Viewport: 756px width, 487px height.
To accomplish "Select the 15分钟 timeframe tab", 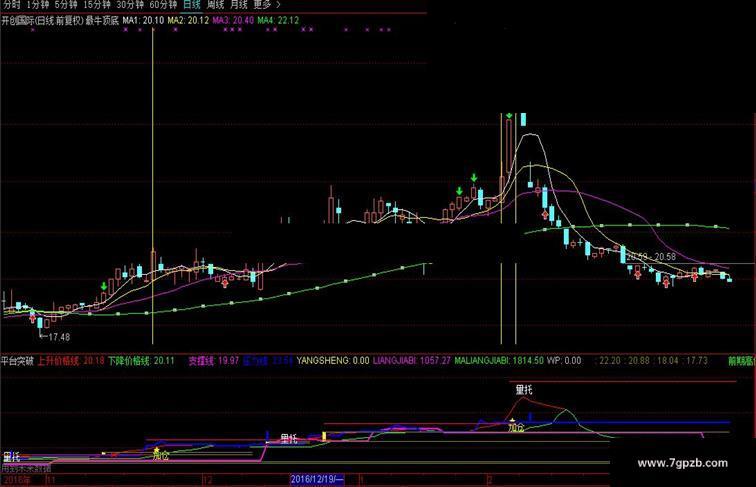I will pyautogui.click(x=97, y=5).
